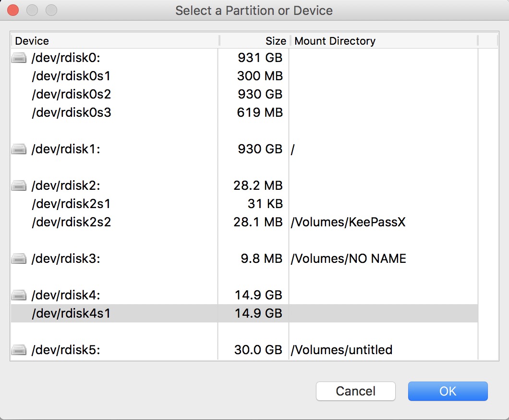Viewport: 509px width, 420px height.
Task: Click the drive icon beside /dev/rdisk5
Action: [x=19, y=350]
